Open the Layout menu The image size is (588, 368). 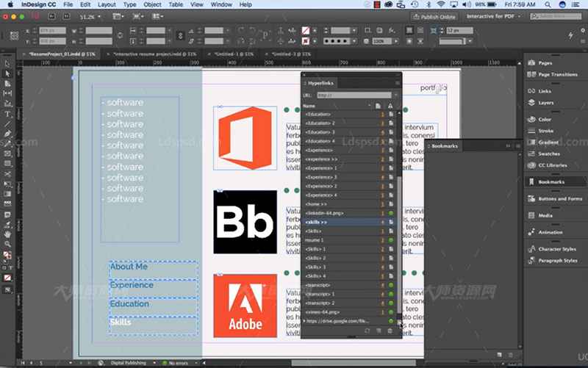(x=107, y=4)
